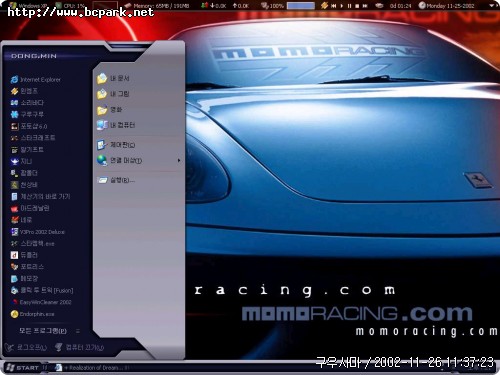This screenshot has width=500, height=375.
Task: Click the DONG.MIN user name header
Action: [x=34, y=56]
